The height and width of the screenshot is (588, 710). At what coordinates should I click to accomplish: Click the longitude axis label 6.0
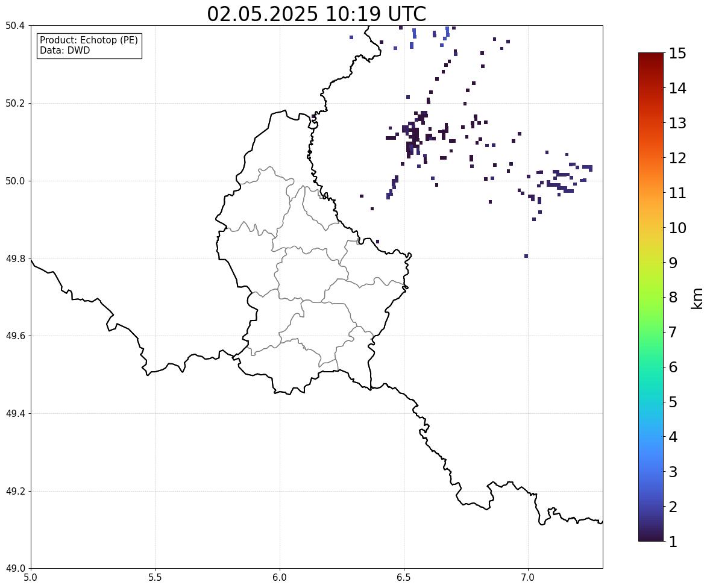tap(280, 578)
